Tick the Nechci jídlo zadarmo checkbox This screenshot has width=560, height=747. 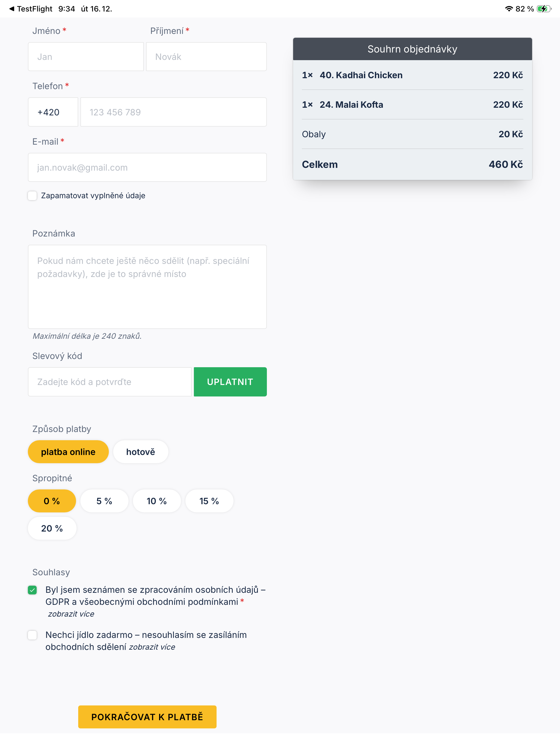(33, 635)
